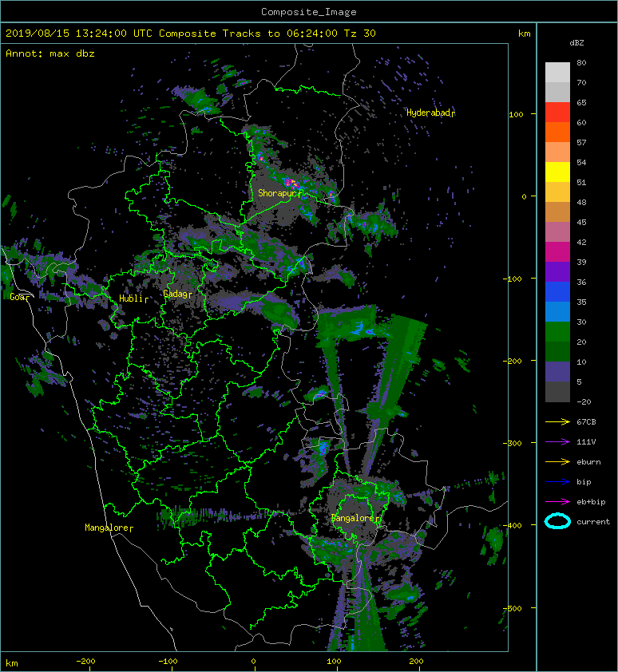Click the yellow 67CB arrow legend icon
The height and width of the screenshot is (672, 618).
(x=557, y=421)
